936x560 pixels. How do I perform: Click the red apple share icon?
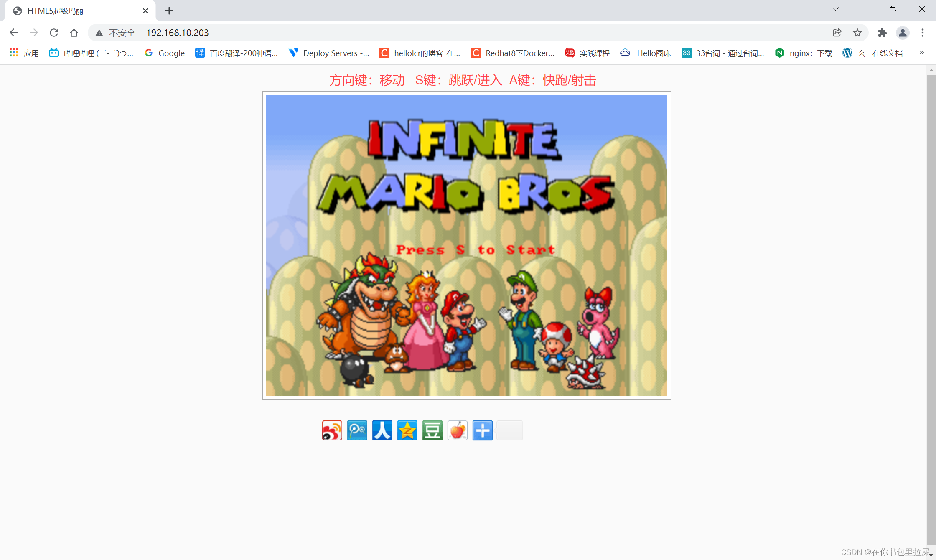pyautogui.click(x=457, y=430)
